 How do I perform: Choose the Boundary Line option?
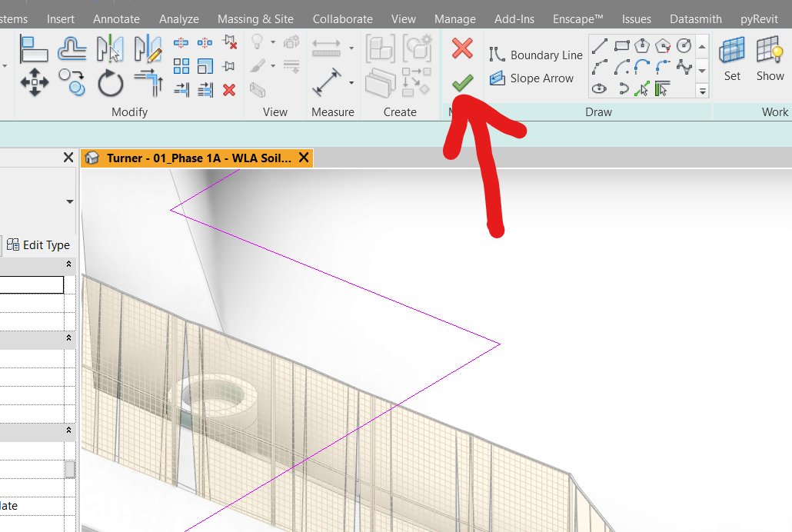pyautogui.click(x=536, y=55)
